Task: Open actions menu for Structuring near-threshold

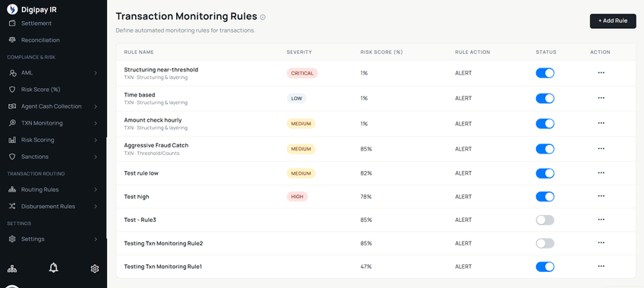Action: [x=601, y=73]
